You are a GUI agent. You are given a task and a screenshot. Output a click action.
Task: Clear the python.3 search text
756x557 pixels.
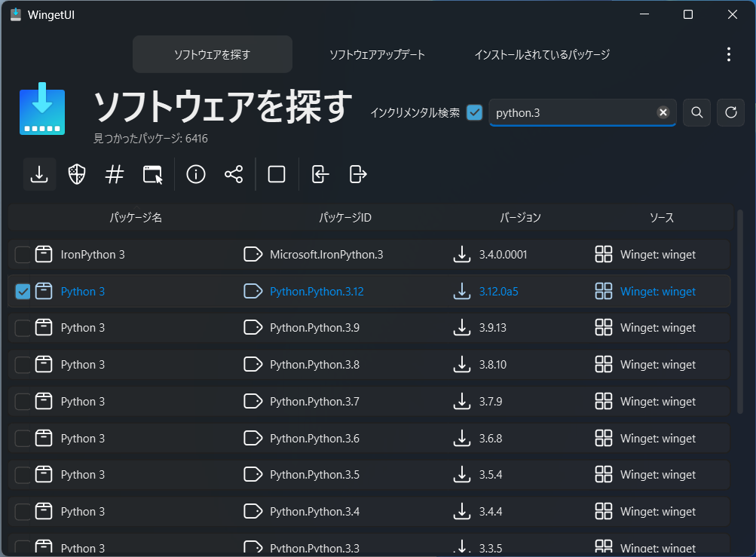click(x=663, y=112)
